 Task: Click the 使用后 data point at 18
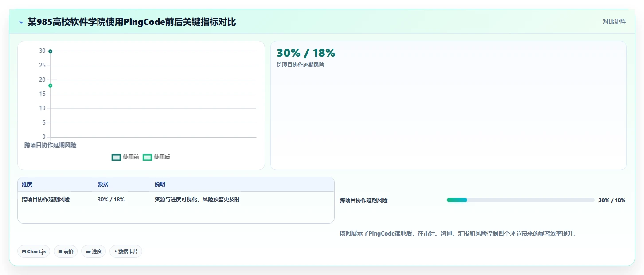tap(50, 86)
